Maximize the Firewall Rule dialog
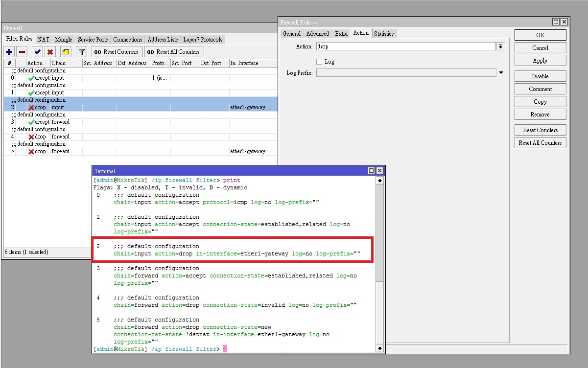Viewport: 588px width, 368px height. point(556,22)
